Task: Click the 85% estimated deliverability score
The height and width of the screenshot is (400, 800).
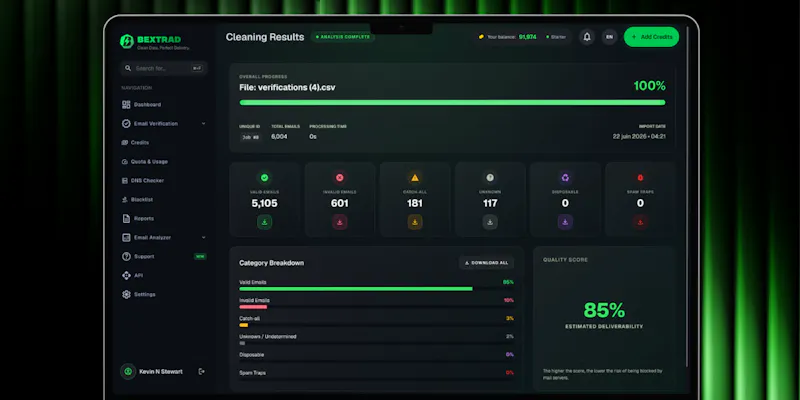Action: tap(604, 310)
